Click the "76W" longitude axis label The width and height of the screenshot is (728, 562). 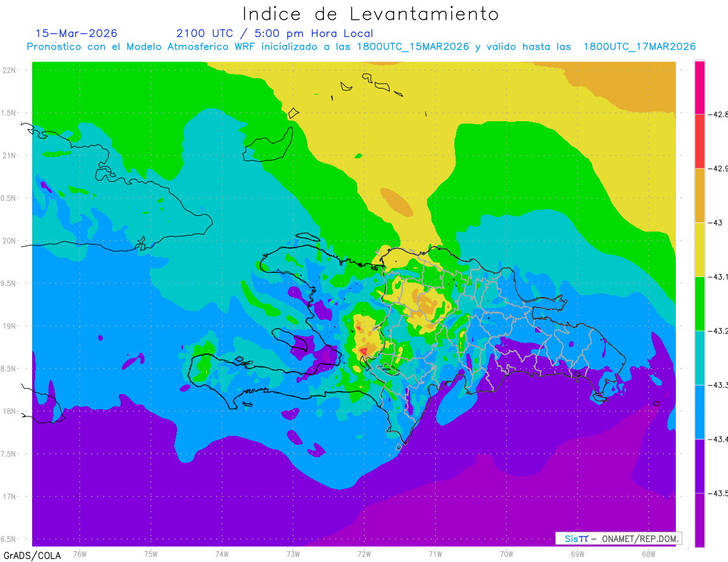click(79, 554)
